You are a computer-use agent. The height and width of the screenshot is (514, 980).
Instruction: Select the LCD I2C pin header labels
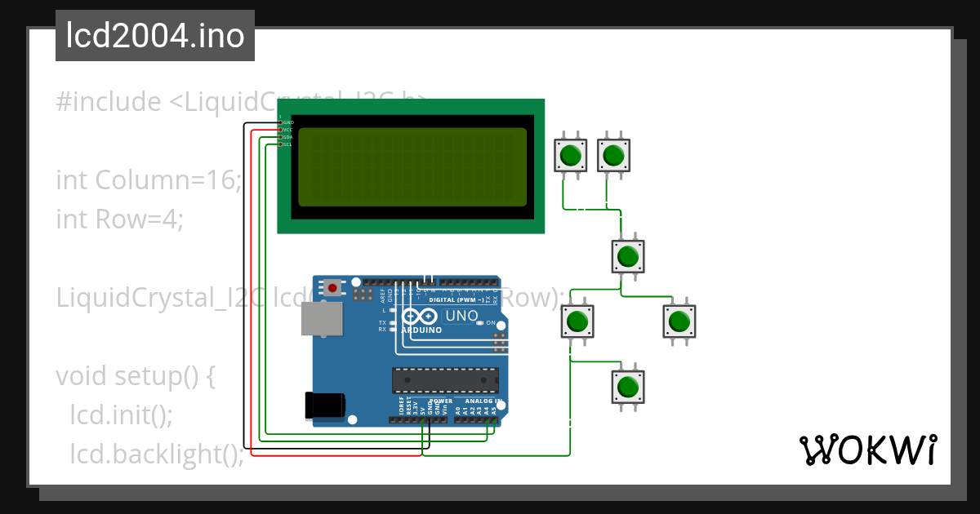pos(286,133)
